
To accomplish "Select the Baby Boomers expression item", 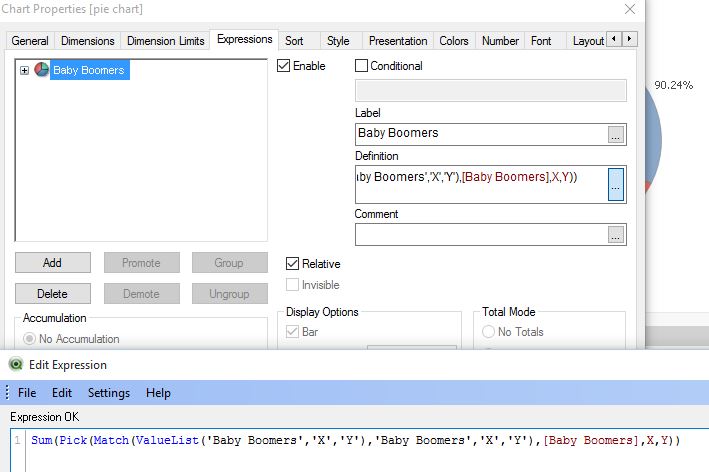I will [x=89, y=70].
